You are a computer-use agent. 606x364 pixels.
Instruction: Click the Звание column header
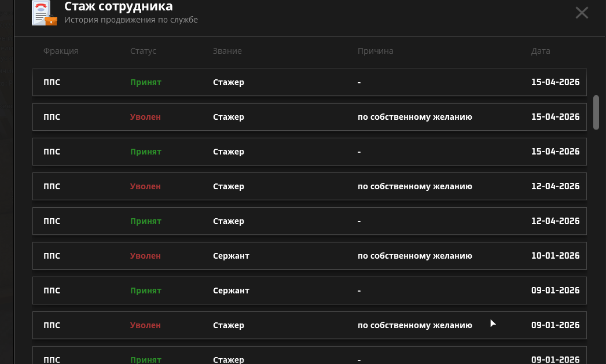[x=227, y=51]
